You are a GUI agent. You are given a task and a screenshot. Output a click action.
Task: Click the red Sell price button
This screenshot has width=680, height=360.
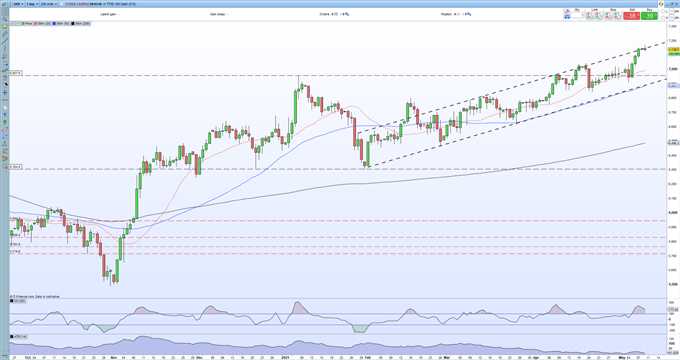tap(631, 16)
